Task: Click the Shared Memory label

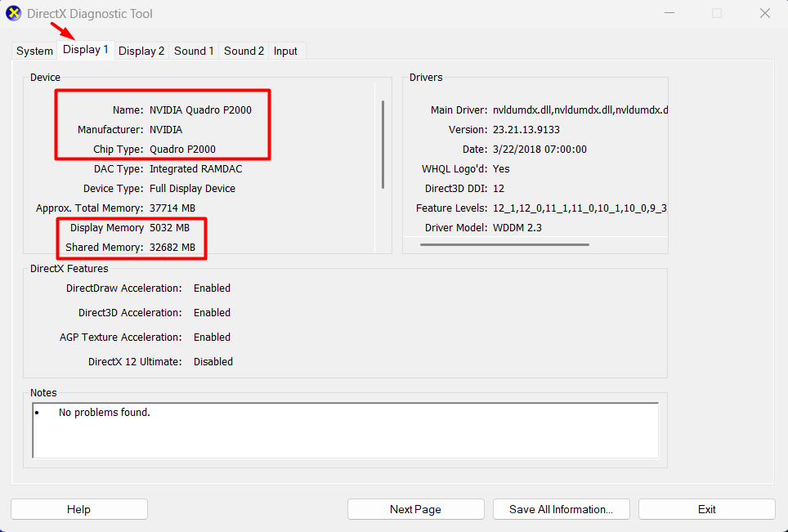Action: tap(105, 247)
